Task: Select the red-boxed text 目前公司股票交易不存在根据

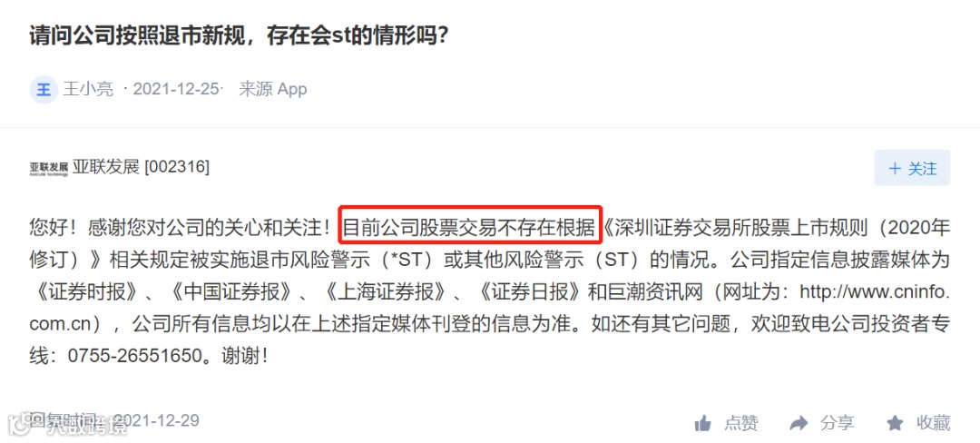Action: pyautogui.click(x=471, y=226)
